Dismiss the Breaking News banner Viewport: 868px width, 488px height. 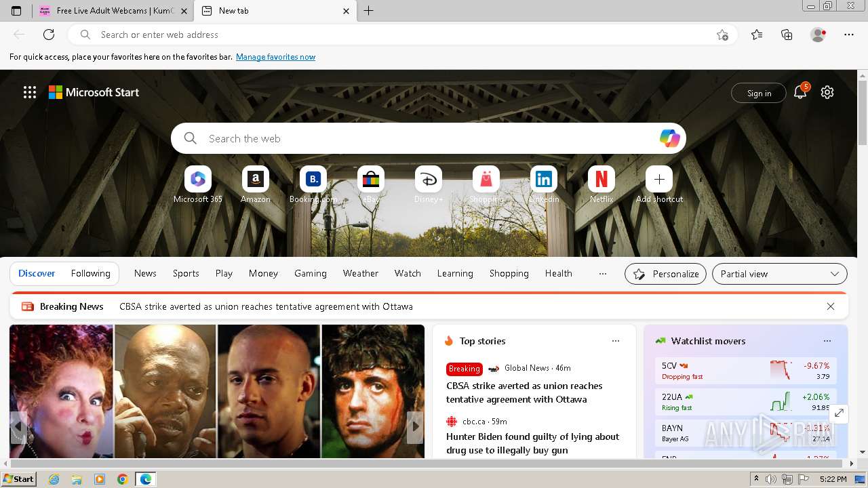831,306
